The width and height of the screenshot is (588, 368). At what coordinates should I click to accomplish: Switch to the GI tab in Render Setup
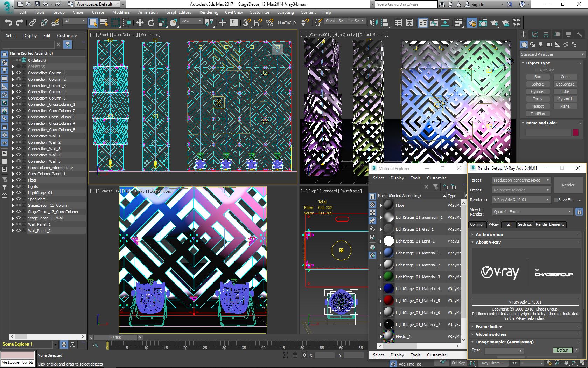tap(509, 224)
